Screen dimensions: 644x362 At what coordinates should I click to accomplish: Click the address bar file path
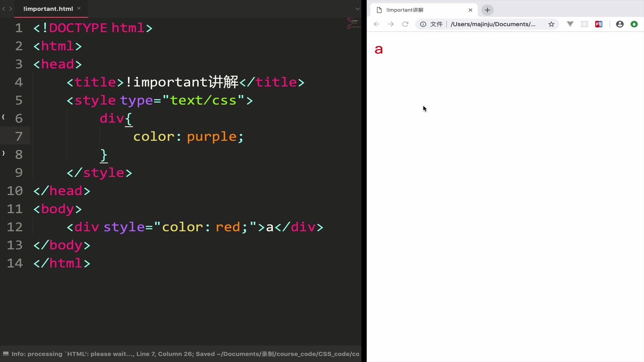[493, 24]
